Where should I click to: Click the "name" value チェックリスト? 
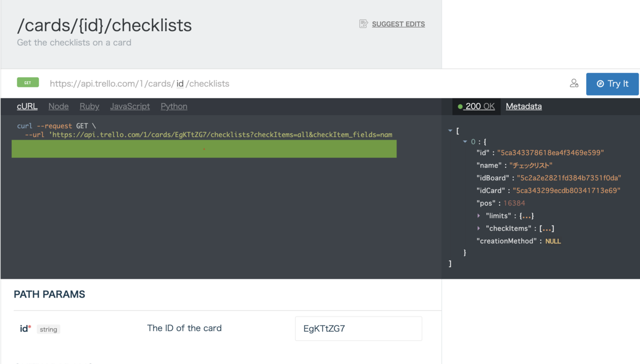(531, 165)
